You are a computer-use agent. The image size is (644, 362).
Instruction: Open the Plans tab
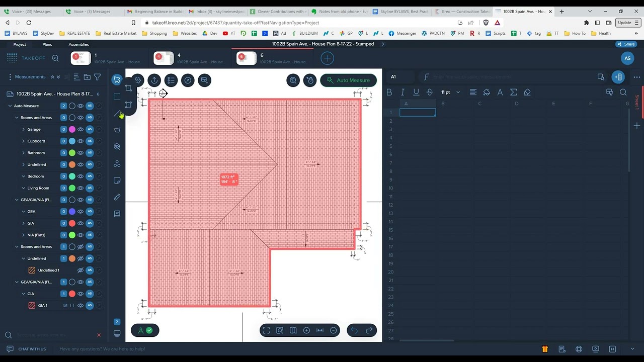point(47,44)
